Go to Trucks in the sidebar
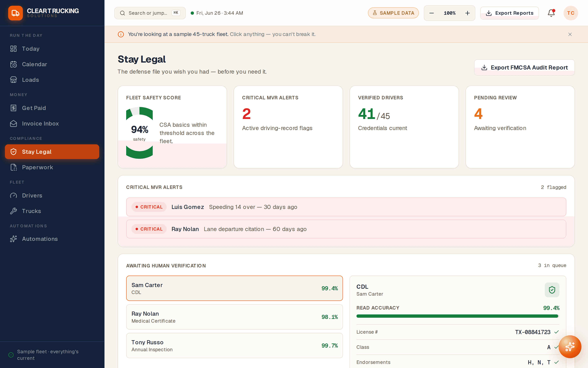 tap(52, 211)
